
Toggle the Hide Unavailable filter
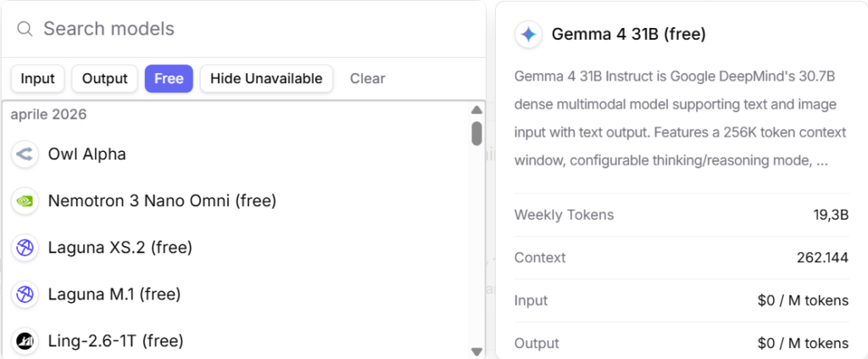[266, 79]
